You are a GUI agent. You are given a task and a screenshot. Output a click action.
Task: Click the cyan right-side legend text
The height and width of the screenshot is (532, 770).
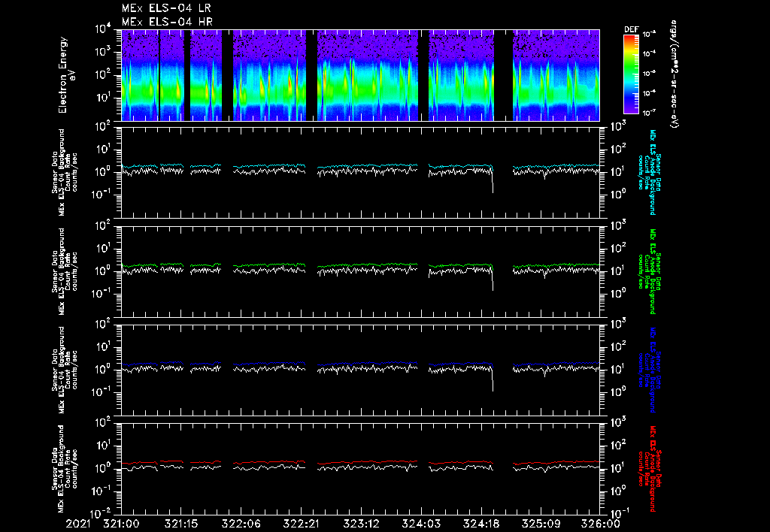tap(654, 173)
